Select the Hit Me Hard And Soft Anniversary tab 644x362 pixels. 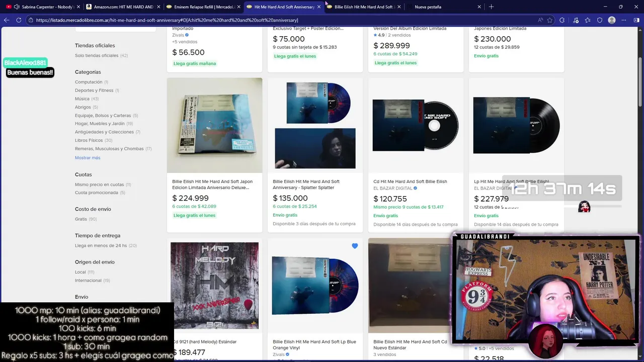284,7
